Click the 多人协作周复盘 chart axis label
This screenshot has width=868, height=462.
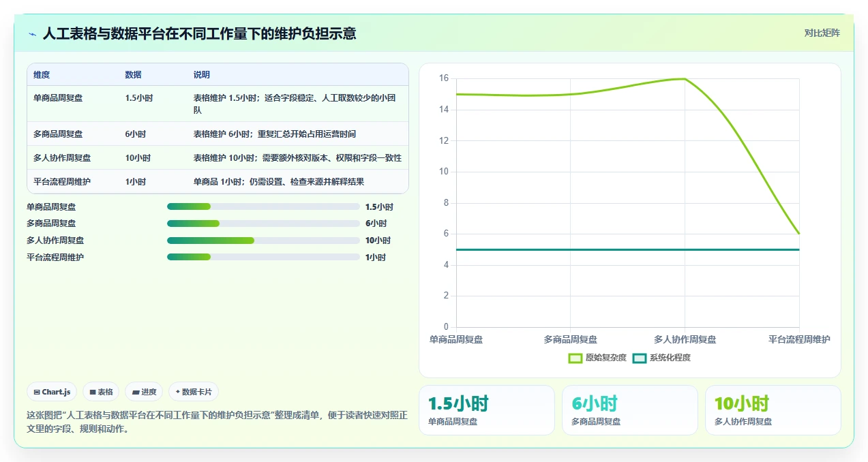coord(685,339)
